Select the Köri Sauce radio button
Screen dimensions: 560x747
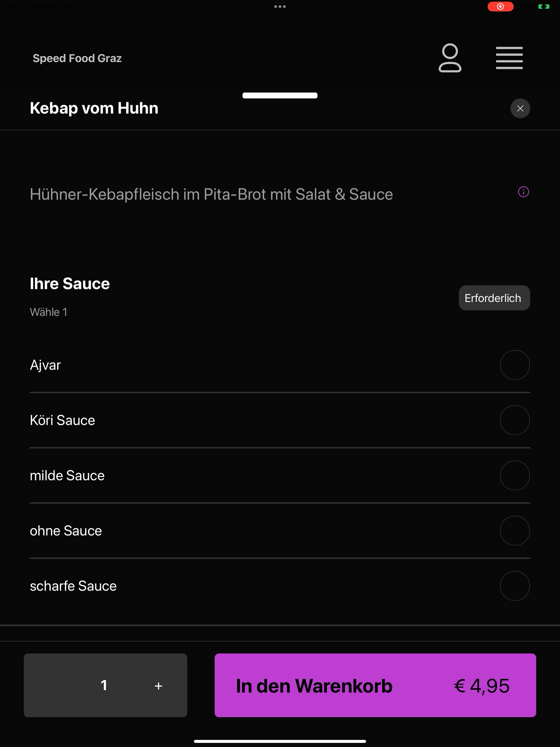pos(514,420)
